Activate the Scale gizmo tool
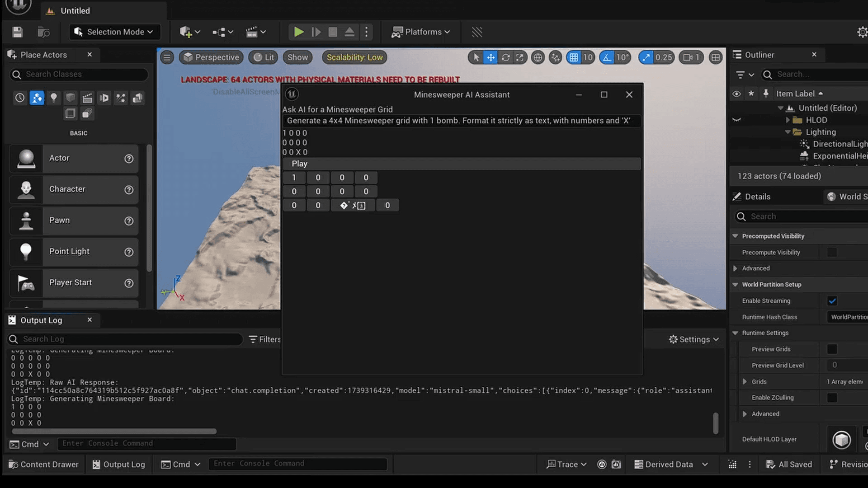 (x=520, y=57)
